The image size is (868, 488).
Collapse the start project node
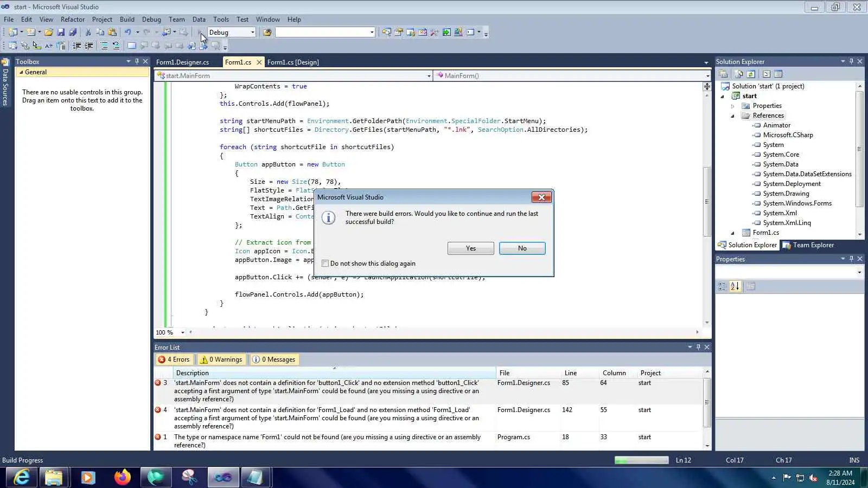tap(722, 96)
